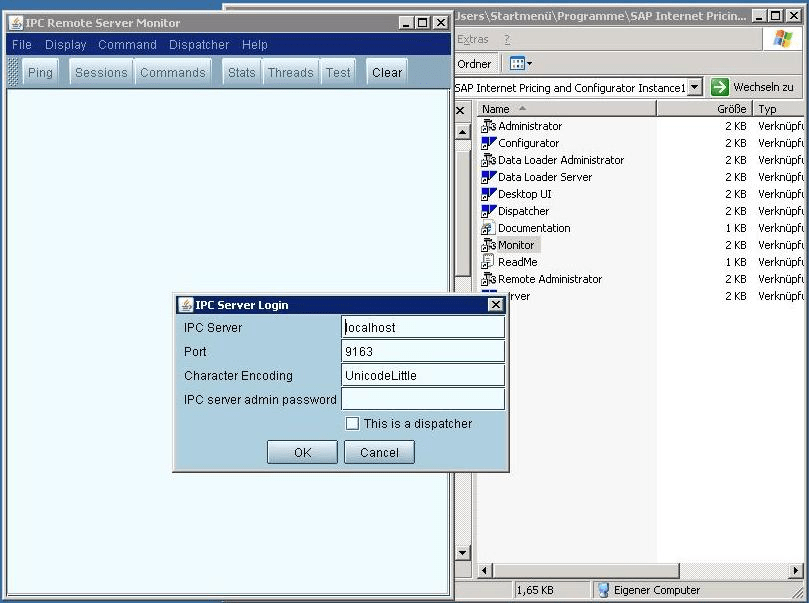Select the Documentation file name
Image resolution: width=809 pixels, height=603 pixels.
pyautogui.click(x=534, y=228)
